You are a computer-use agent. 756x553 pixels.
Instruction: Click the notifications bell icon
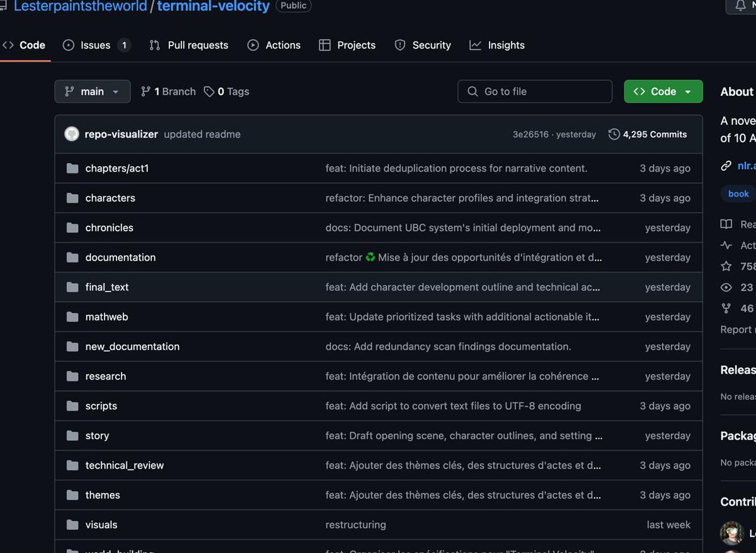740,6
